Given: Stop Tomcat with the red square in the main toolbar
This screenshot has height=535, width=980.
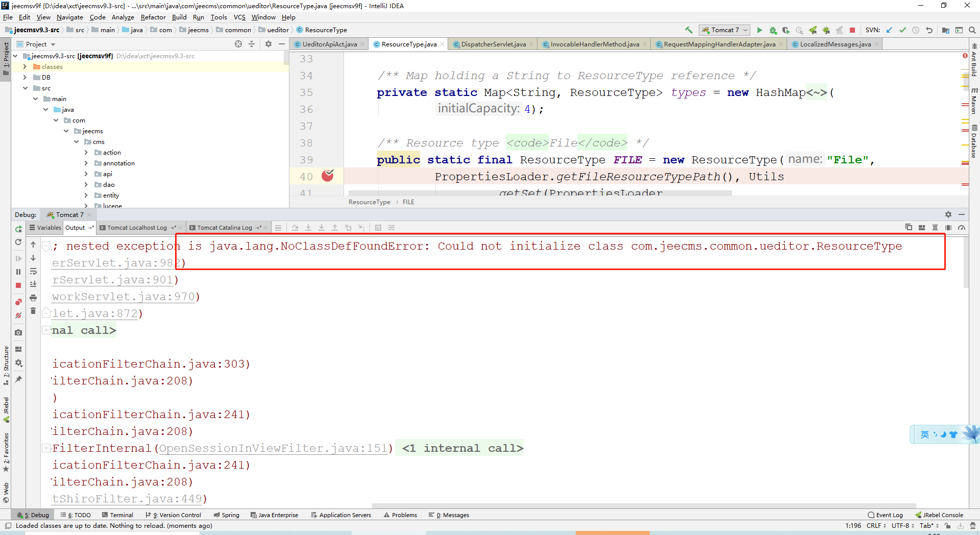Looking at the screenshot, I should pyautogui.click(x=852, y=30).
